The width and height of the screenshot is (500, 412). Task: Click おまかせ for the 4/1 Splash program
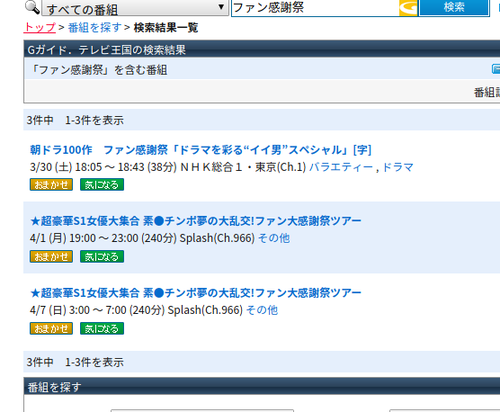[x=51, y=257]
